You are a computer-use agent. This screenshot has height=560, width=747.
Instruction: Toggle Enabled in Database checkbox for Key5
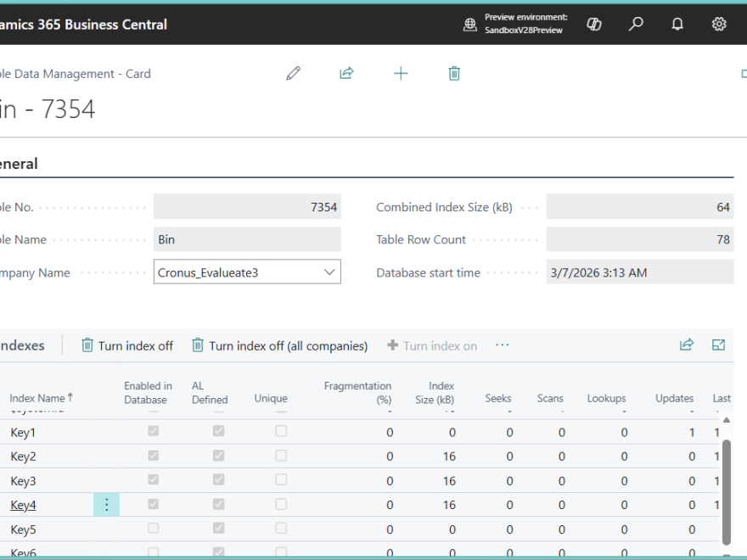click(x=154, y=529)
